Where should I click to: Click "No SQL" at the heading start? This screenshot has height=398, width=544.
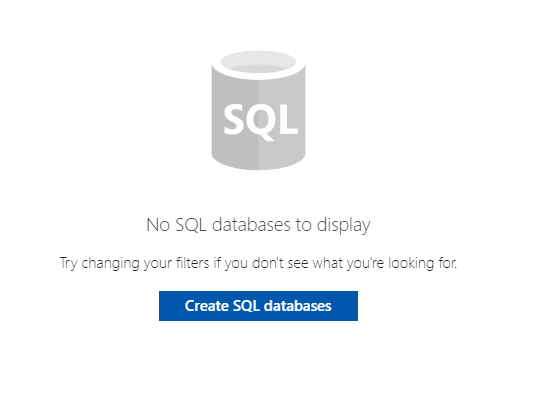coord(176,225)
